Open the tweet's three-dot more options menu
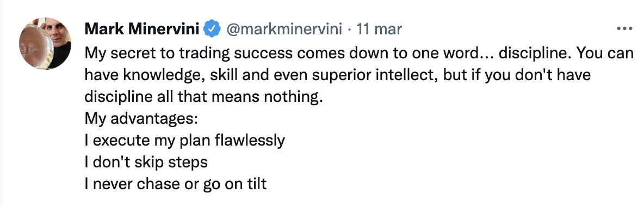 624,29
